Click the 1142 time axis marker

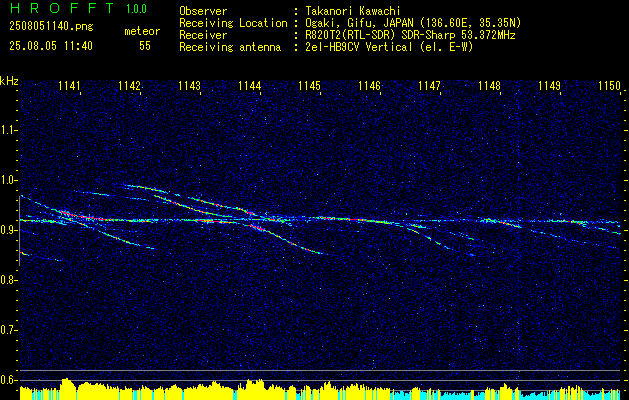click(130, 85)
